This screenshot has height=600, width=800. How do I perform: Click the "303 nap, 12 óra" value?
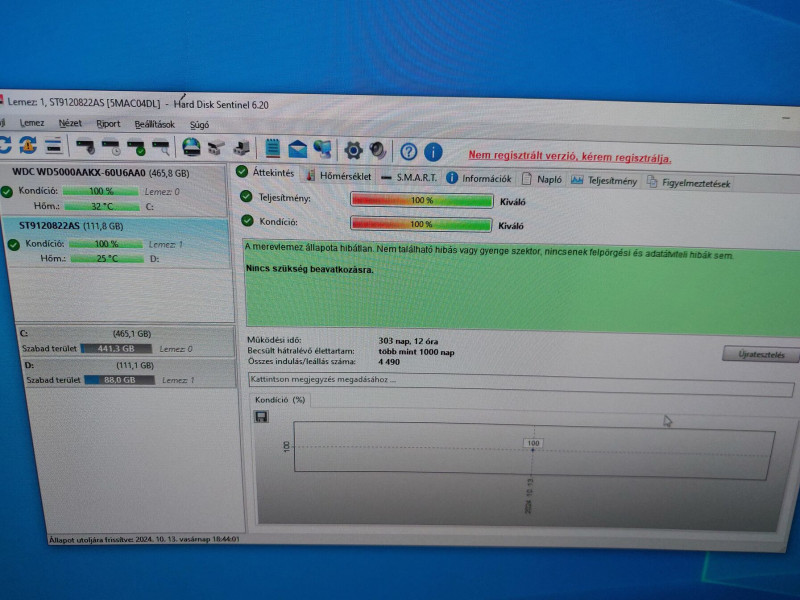(x=408, y=341)
